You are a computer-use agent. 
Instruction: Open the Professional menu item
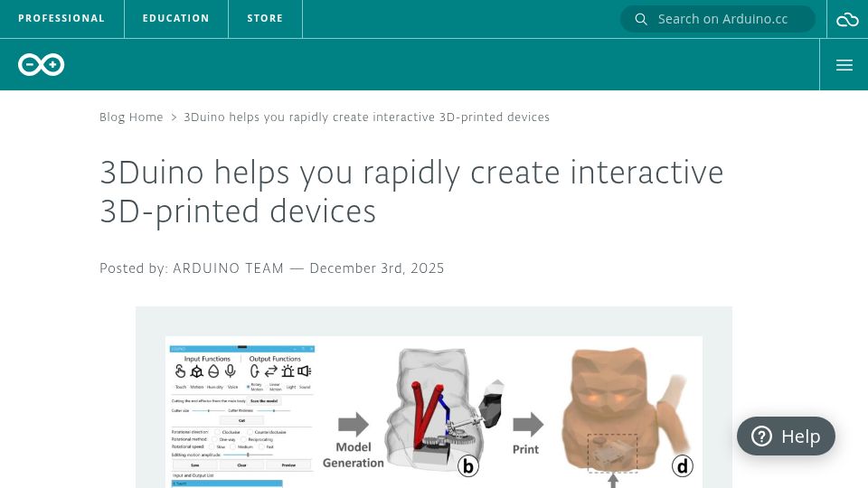61,18
